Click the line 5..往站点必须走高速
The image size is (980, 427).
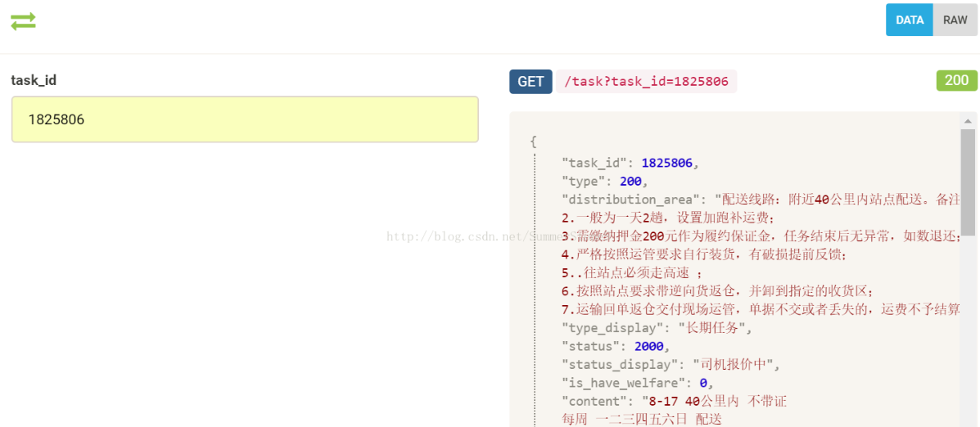tap(635, 272)
